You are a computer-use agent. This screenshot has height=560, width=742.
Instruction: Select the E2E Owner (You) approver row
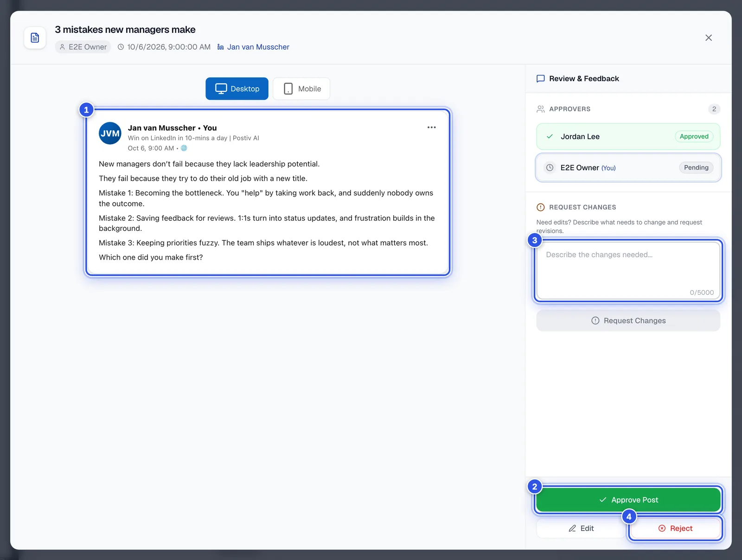pyautogui.click(x=628, y=168)
